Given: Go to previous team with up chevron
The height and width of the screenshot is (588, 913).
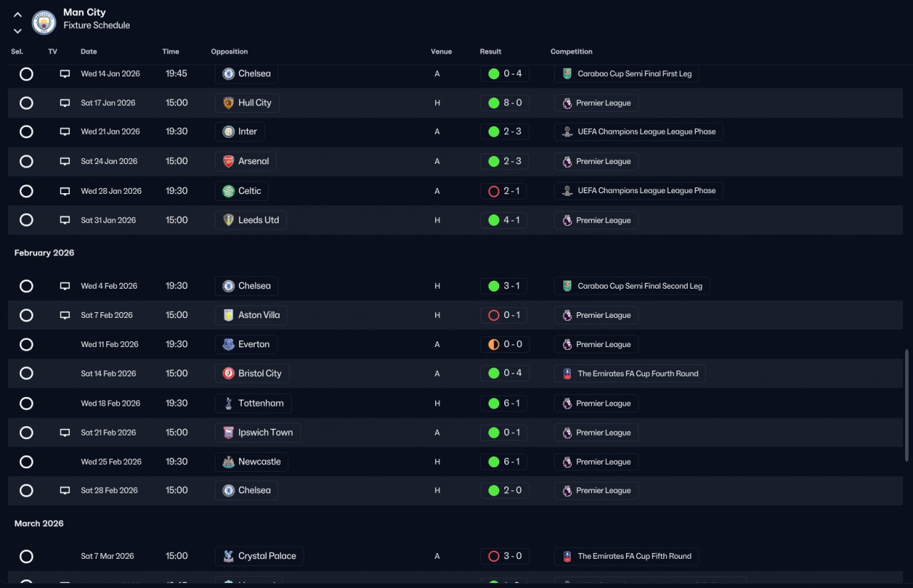Looking at the screenshot, I should tap(18, 14).
